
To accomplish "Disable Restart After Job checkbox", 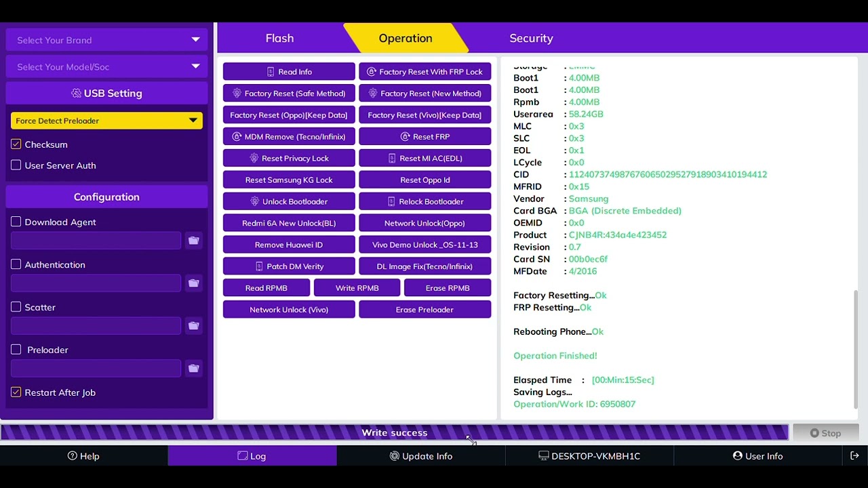I will pos(16,392).
